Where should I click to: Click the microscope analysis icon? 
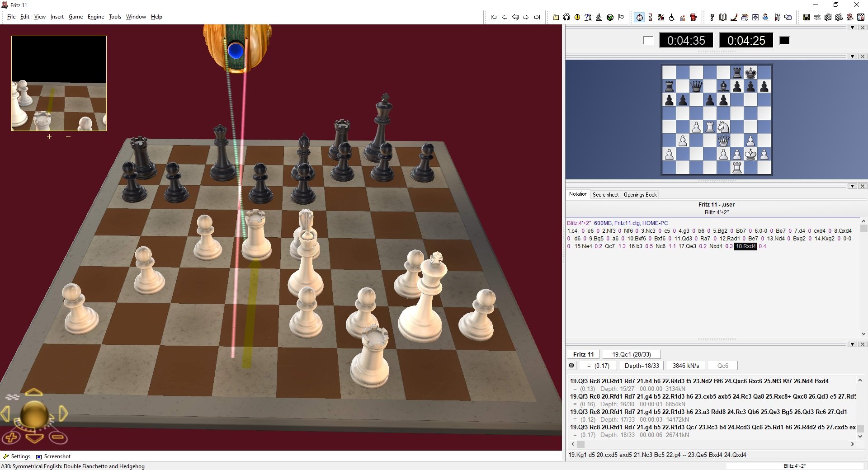tap(599, 17)
